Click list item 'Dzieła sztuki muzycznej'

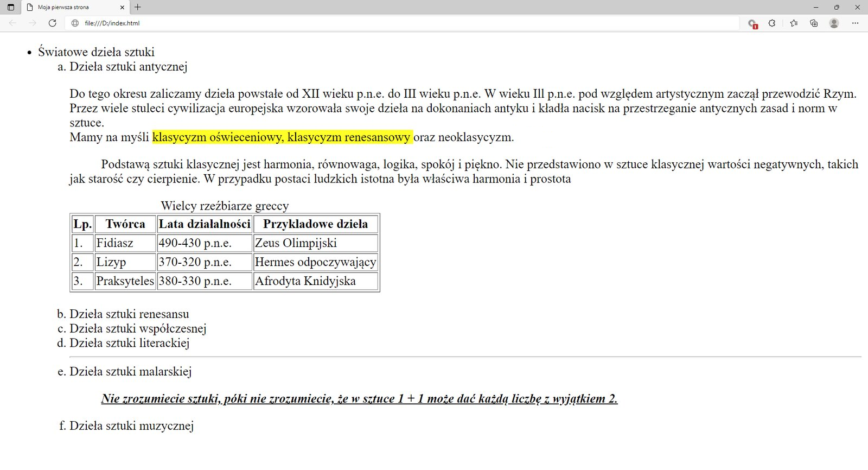pos(131,426)
